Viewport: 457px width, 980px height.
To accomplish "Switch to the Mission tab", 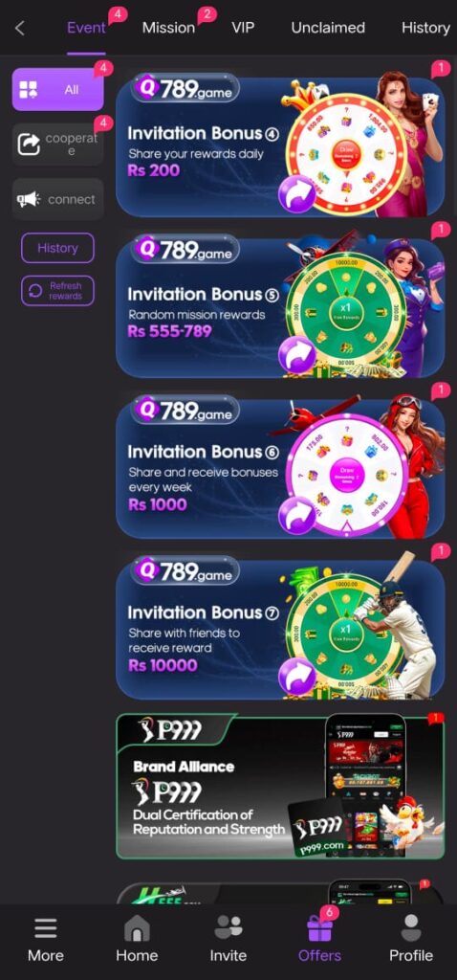I will click(x=168, y=28).
